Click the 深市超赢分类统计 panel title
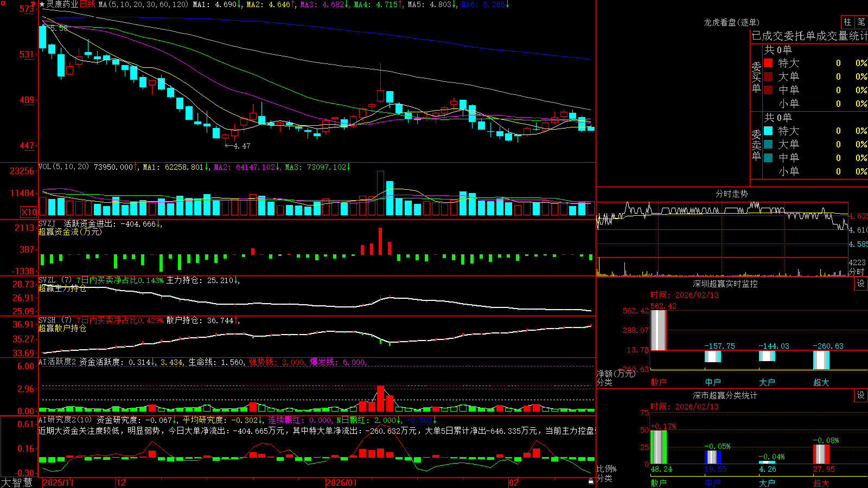The image size is (868, 488). (x=725, y=395)
